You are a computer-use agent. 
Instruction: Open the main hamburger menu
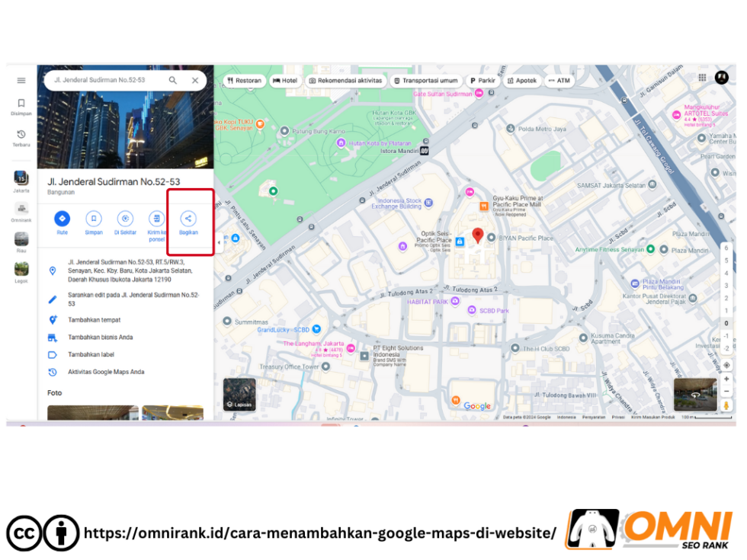(x=21, y=79)
